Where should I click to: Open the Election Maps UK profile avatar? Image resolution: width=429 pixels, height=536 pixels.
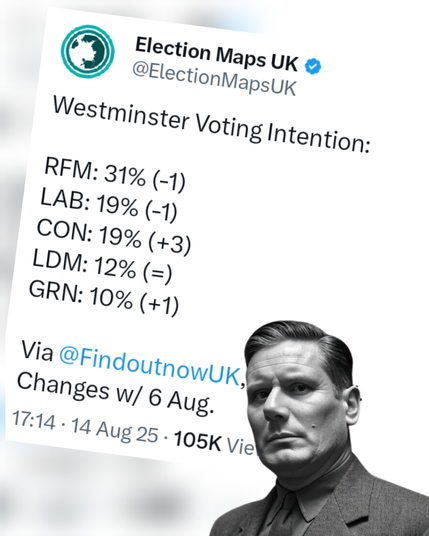(x=88, y=52)
